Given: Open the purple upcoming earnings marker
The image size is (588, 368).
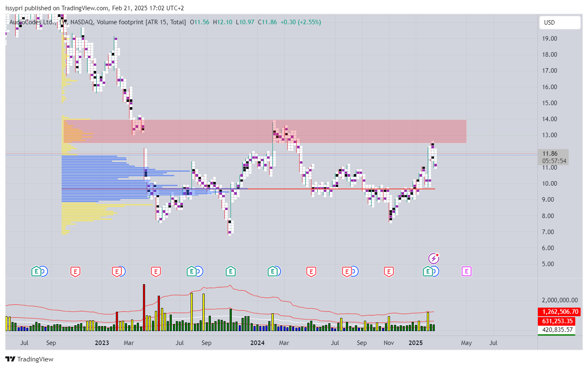Looking at the screenshot, I should click(x=466, y=271).
